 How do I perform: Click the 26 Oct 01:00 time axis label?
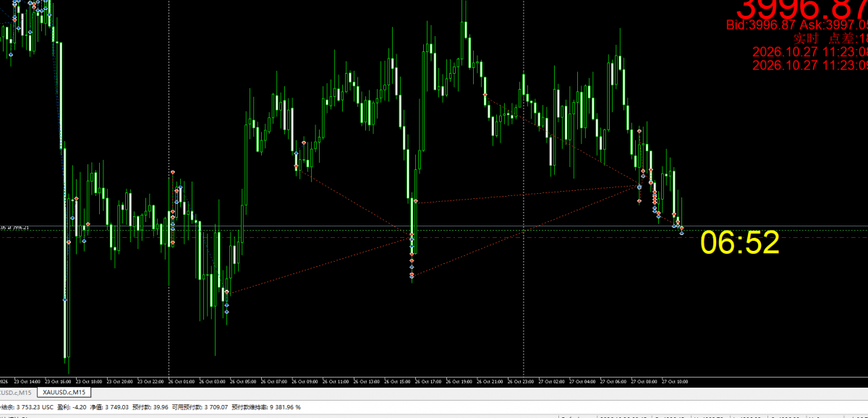[x=182, y=381]
